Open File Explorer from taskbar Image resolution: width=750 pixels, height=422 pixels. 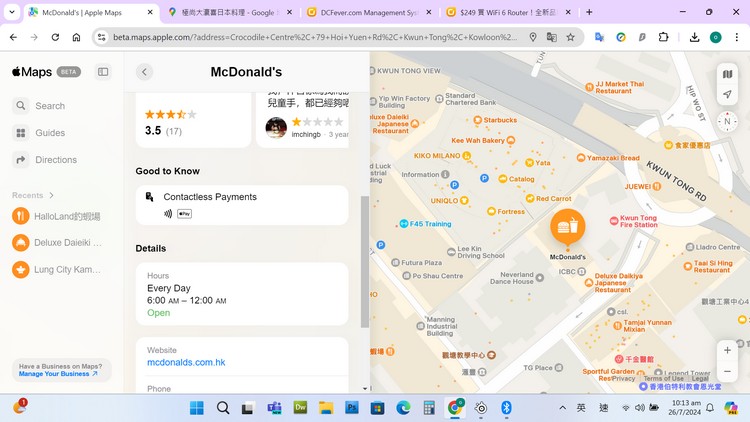[326, 408]
